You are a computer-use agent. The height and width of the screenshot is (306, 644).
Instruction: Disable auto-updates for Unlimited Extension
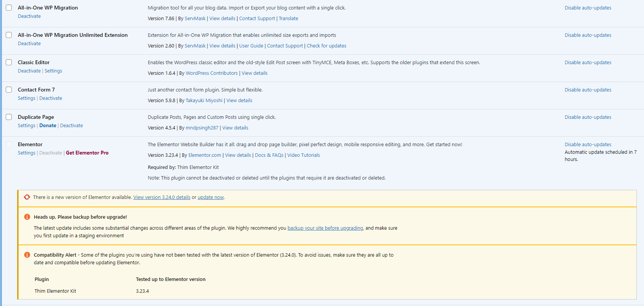pyautogui.click(x=588, y=35)
